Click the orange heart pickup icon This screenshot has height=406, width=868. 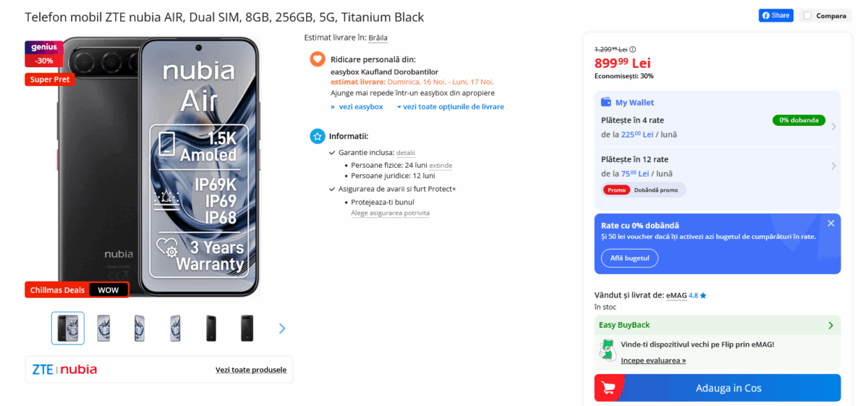tap(317, 59)
